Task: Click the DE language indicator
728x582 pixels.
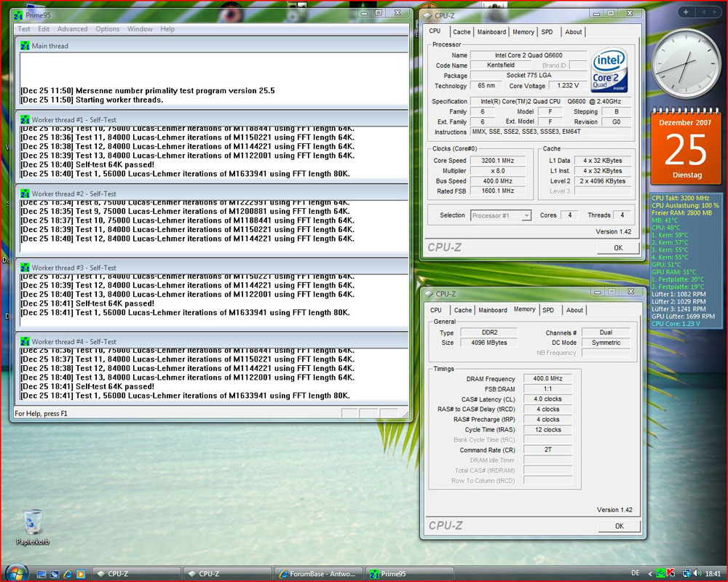Action: pos(635,574)
